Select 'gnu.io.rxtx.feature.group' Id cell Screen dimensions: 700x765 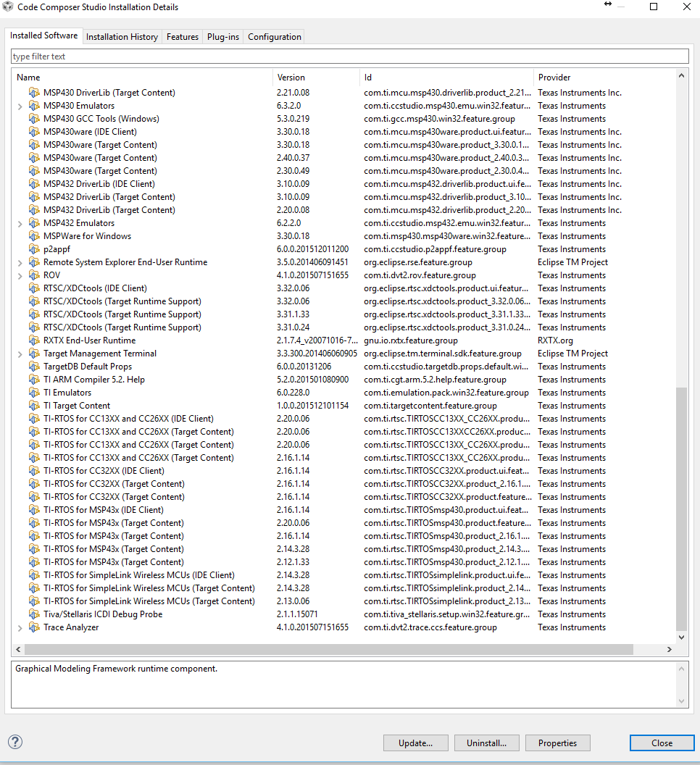click(x=411, y=340)
